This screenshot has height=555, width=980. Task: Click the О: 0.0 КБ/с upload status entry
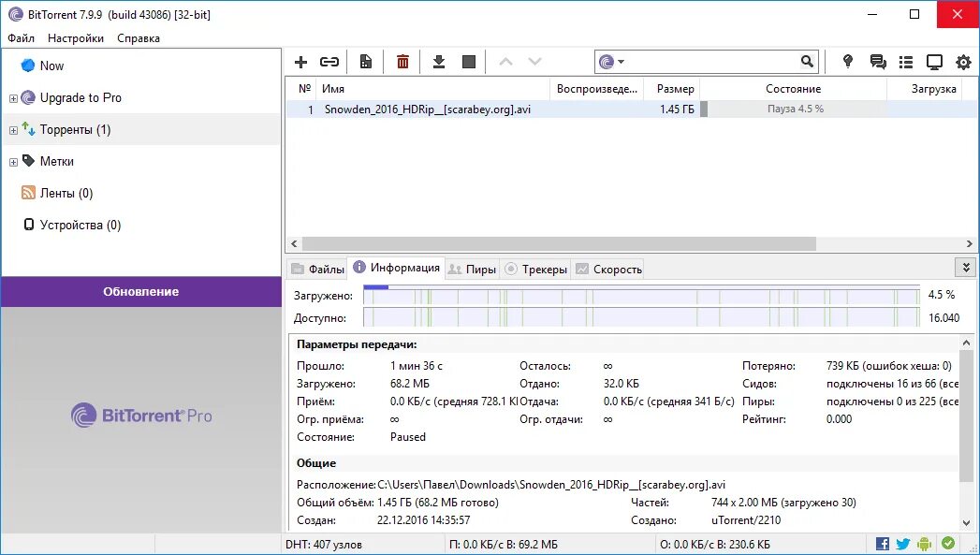714,545
